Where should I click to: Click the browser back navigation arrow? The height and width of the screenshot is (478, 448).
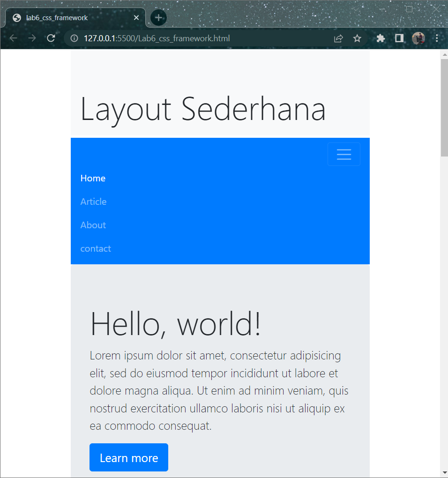(13, 38)
